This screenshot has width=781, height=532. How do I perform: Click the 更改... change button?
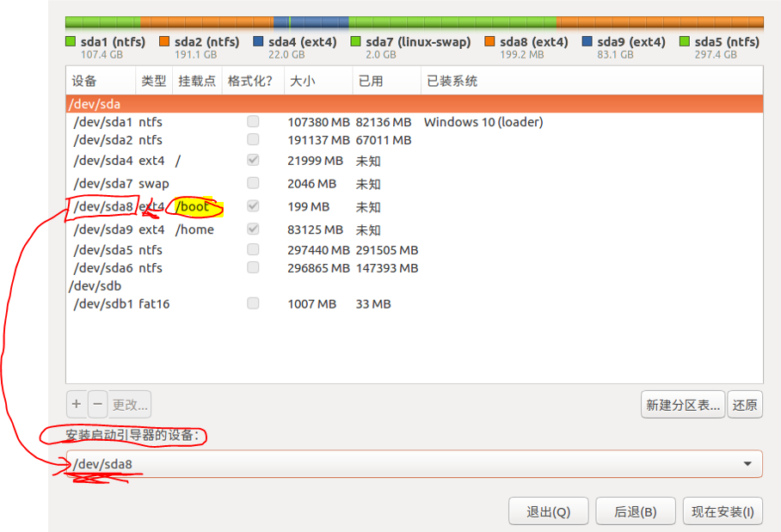coord(130,404)
